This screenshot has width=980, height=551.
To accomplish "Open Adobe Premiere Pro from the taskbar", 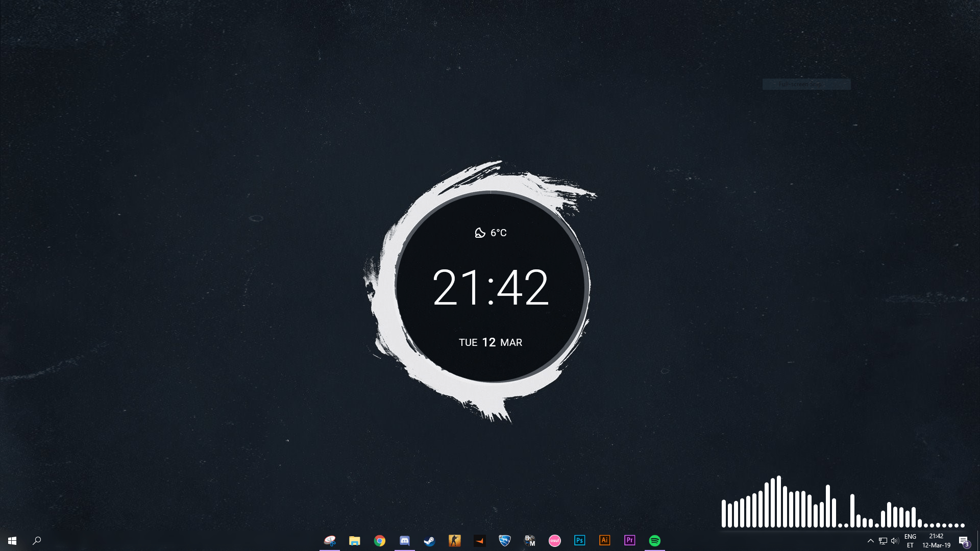I will 630,540.
